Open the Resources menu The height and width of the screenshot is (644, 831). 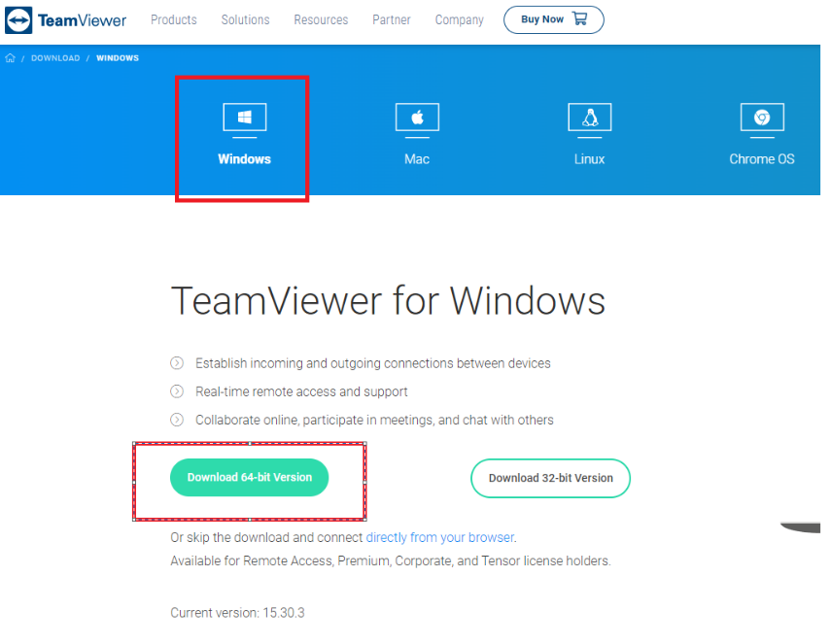321,19
